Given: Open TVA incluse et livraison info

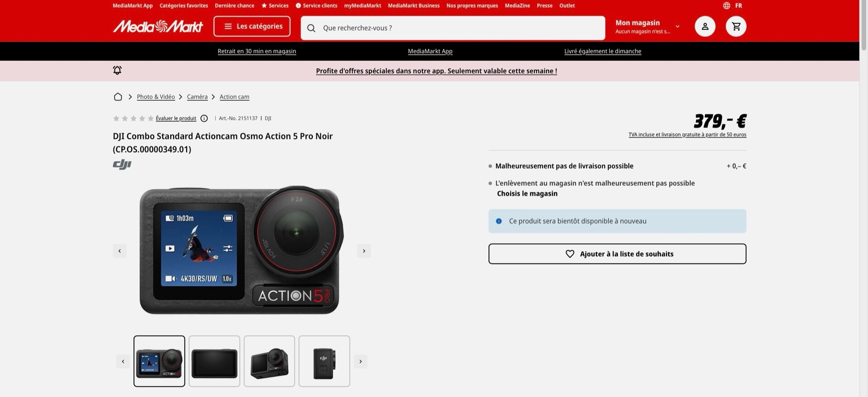Looking at the screenshot, I should (x=687, y=135).
